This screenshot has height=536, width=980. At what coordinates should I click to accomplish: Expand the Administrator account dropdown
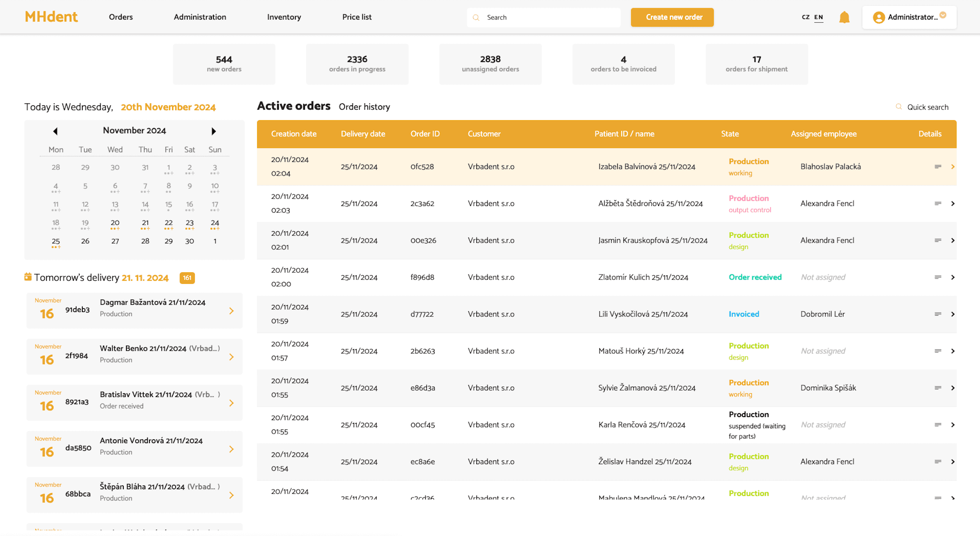click(x=943, y=16)
